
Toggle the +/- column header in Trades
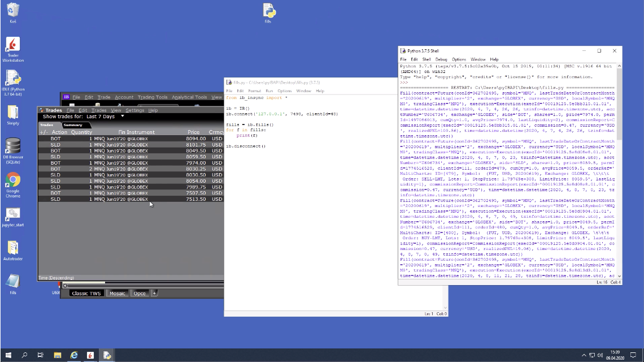click(x=43, y=132)
